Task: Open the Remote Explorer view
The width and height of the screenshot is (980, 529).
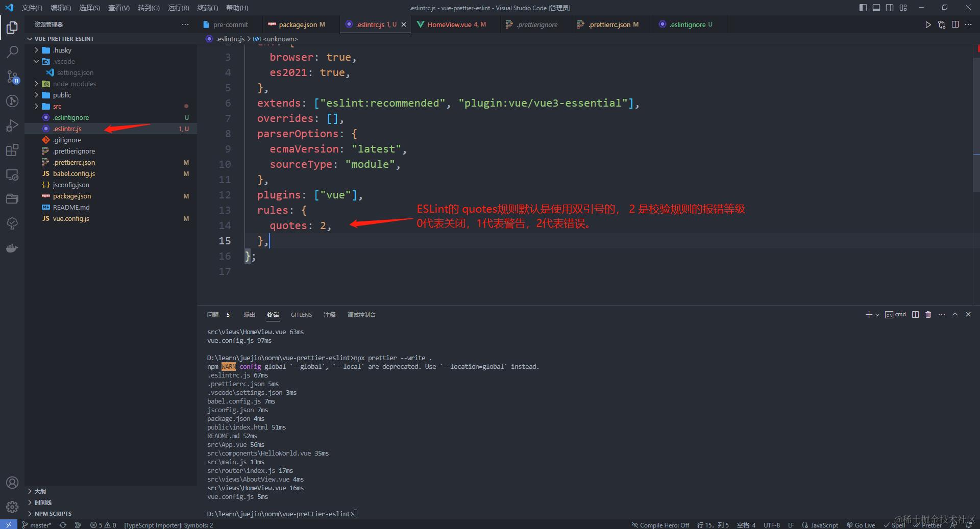Action: [x=12, y=174]
